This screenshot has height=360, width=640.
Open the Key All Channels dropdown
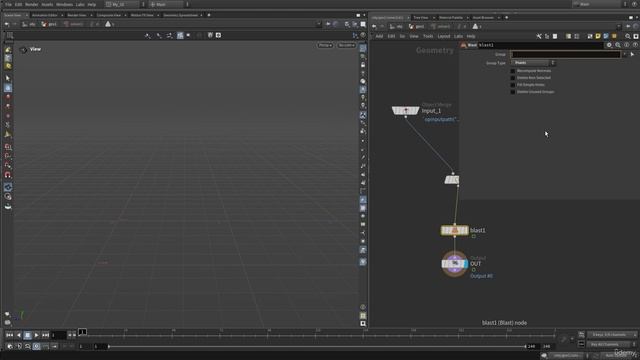pos(611,344)
